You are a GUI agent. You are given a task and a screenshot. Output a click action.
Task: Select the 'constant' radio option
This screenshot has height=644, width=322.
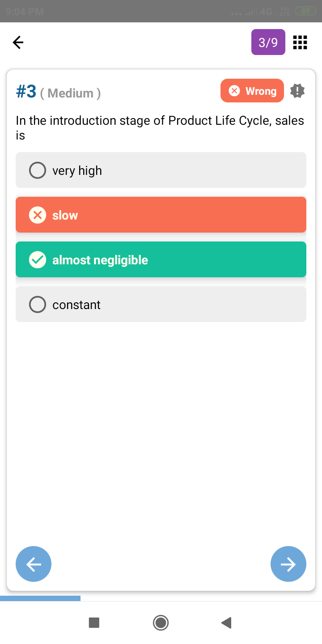tap(38, 305)
